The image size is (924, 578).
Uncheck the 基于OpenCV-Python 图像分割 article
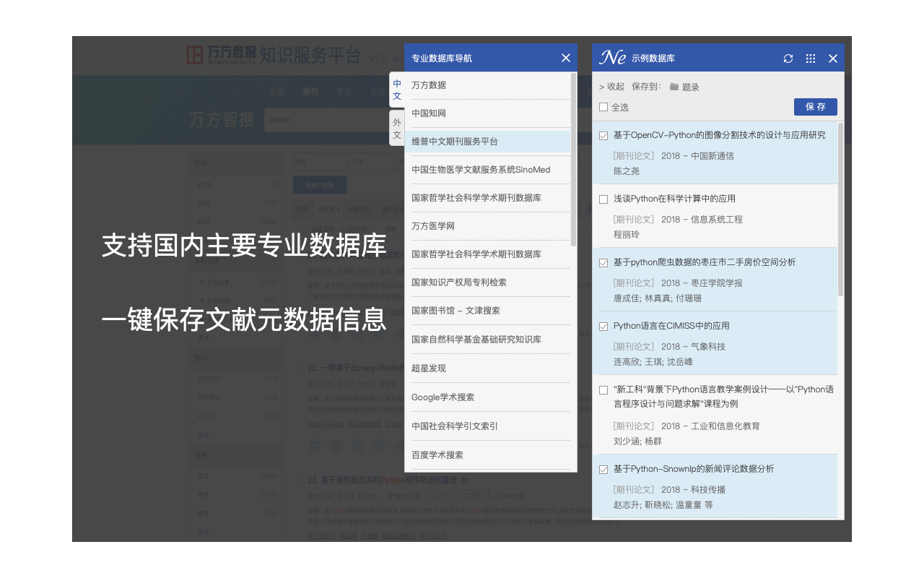(x=603, y=134)
